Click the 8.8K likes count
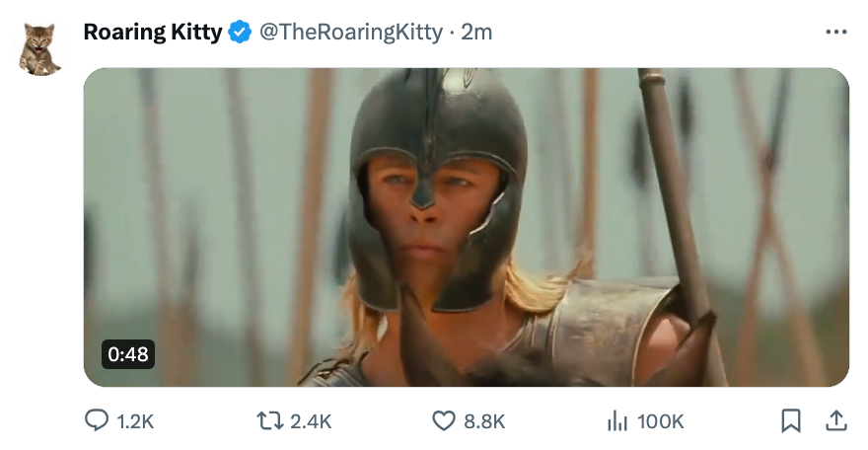 click(x=484, y=421)
